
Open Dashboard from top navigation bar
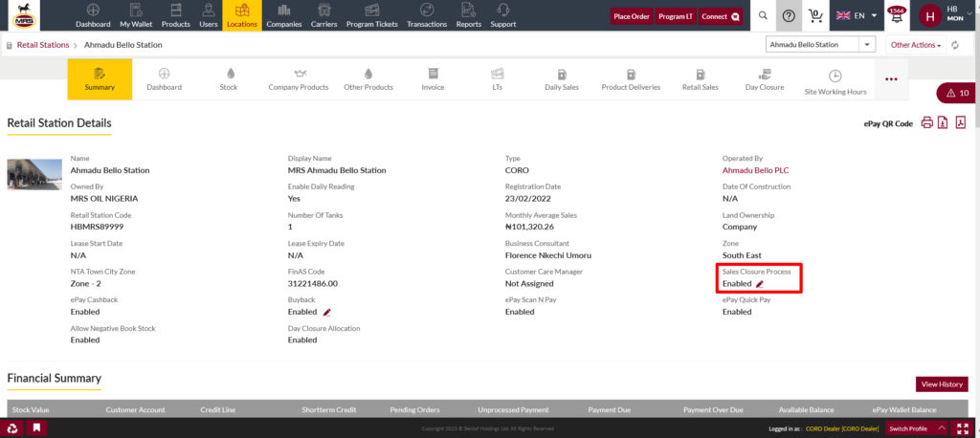tap(93, 15)
